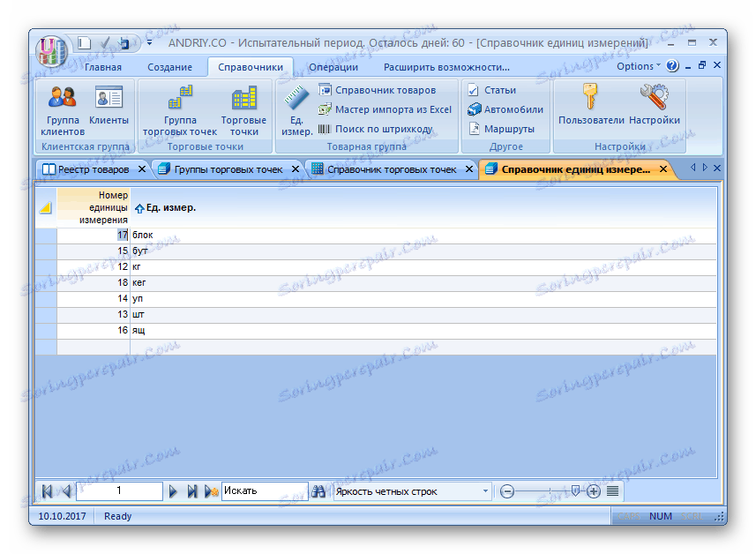The height and width of the screenshot is (554, 756).
Task: Open the round application menu button
Action: click(50, 51)
